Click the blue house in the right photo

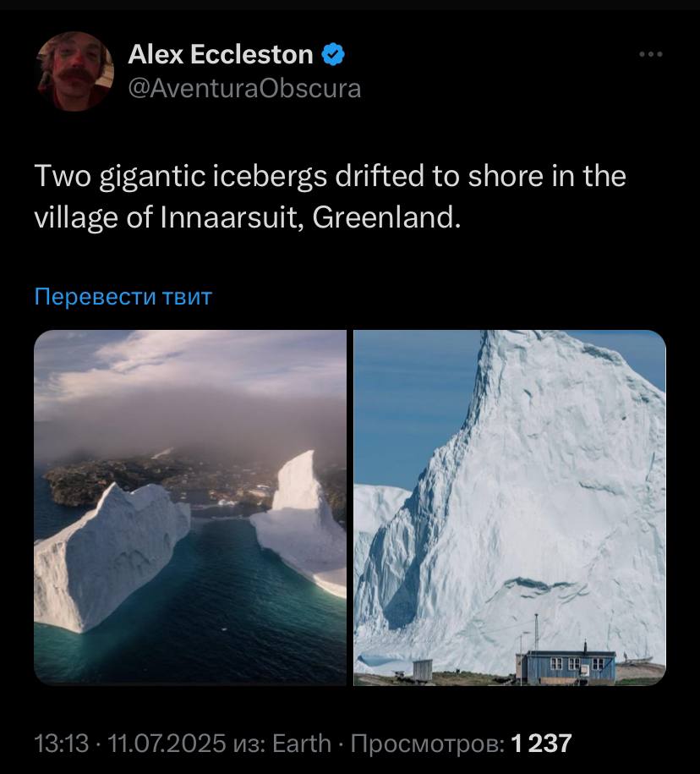click(x=567, y=667)
